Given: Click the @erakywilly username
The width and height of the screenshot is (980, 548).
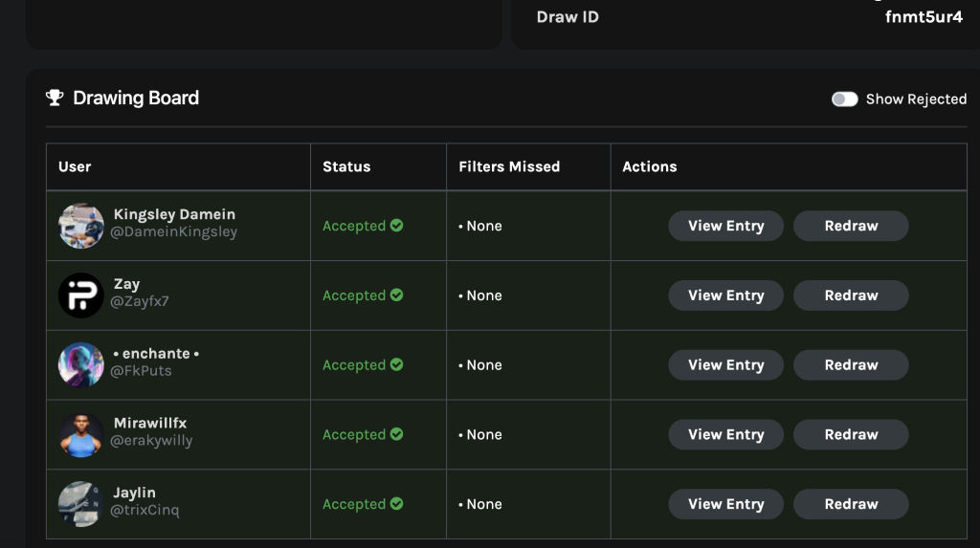Looking at the screenshot, I should click(x=152, y=441).
